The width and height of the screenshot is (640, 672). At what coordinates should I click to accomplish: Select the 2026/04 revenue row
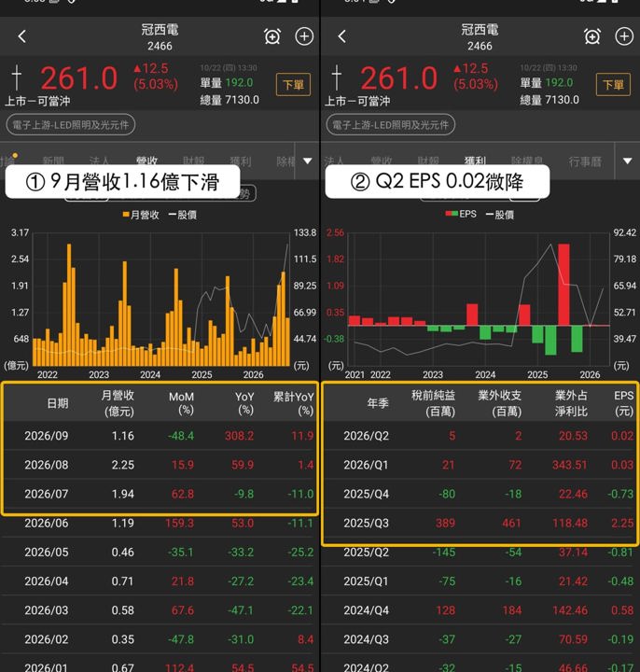click(x=160, y=581)
